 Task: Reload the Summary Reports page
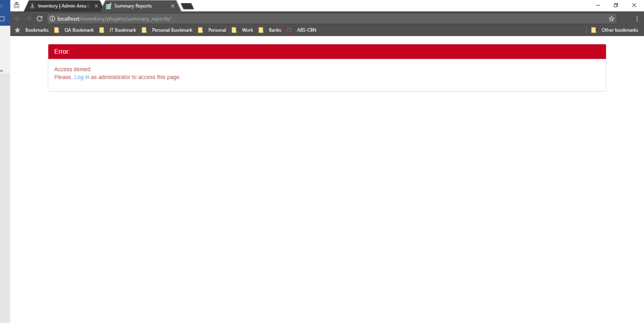pyautogui.click(x=40, y=18)
